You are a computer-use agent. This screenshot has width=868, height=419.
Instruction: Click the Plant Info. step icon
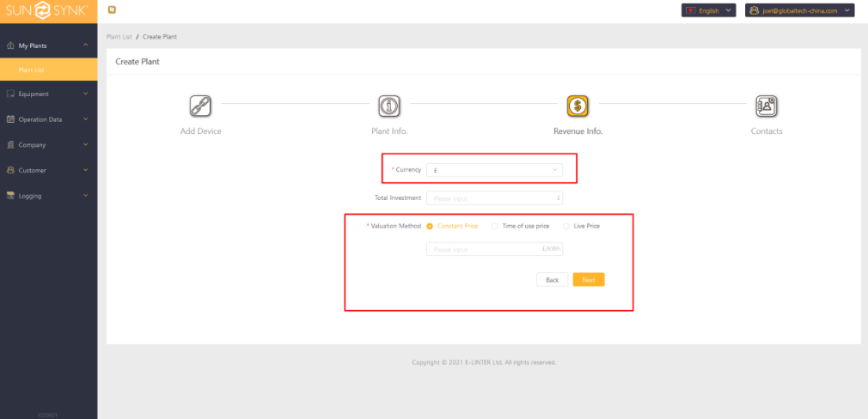tap(389, 106)
